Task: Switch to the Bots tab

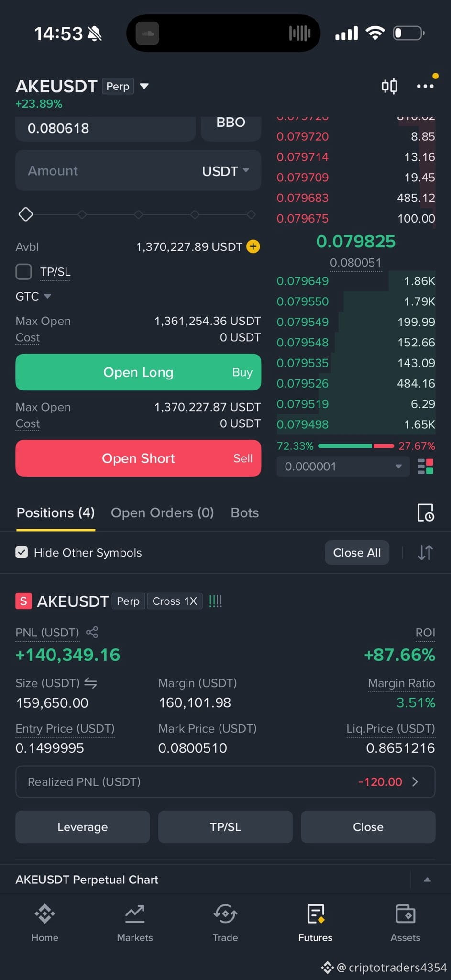Action: click(x=245, y=513)
